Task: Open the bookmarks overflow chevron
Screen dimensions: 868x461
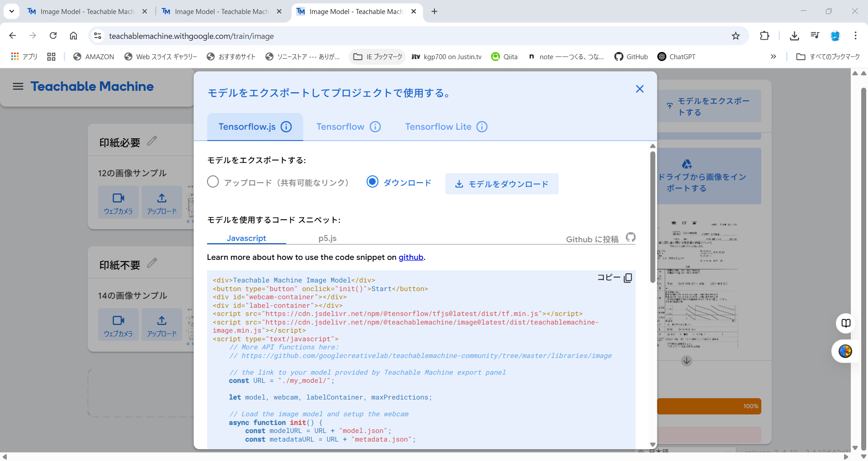Action: pyautogui.click(x=774, y=56)
